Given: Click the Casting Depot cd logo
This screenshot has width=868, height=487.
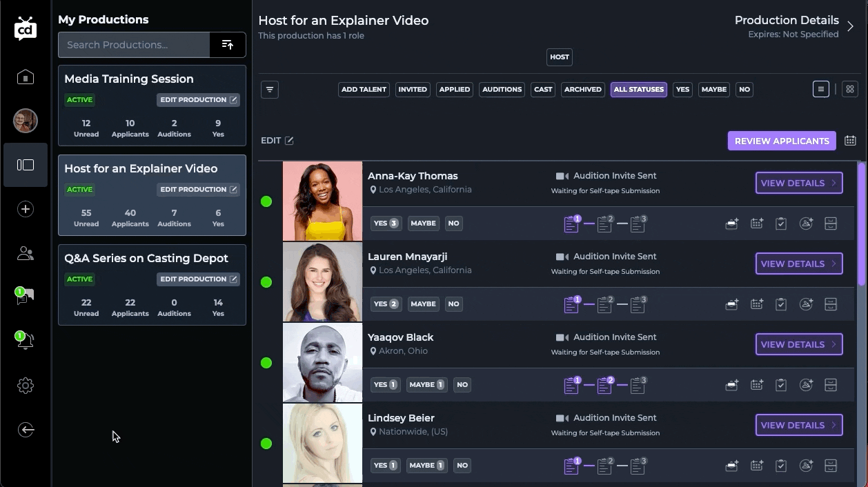Looking at the screenshot, I should pyautogui.click(x=26, y=28).
